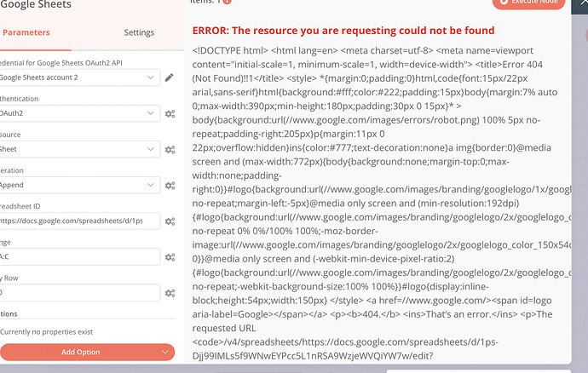Open gear options beside Key Row field
This screenshot has width=588, height=373.
coord(170,293)
